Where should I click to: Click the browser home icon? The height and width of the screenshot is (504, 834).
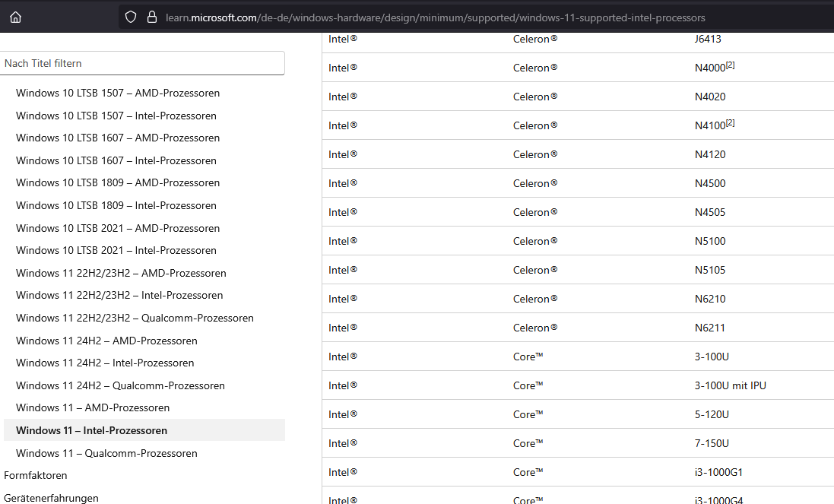click(x=15, y=17)
